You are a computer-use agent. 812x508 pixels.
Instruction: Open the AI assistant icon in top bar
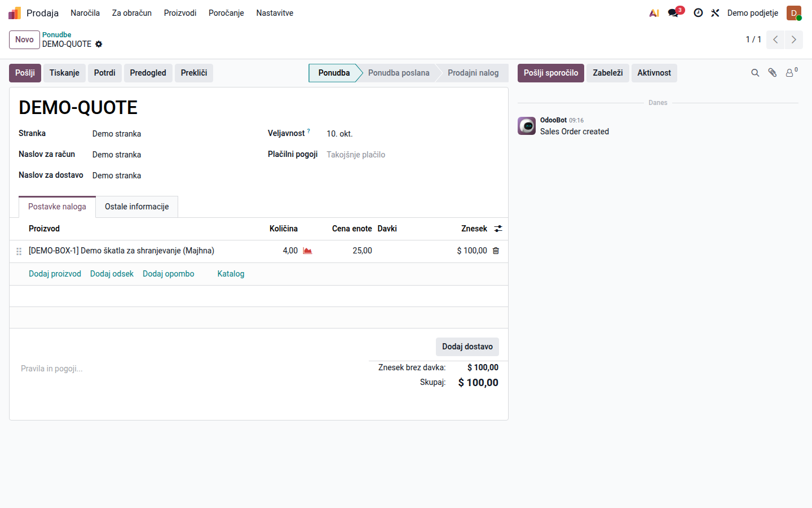coord(654,13)
